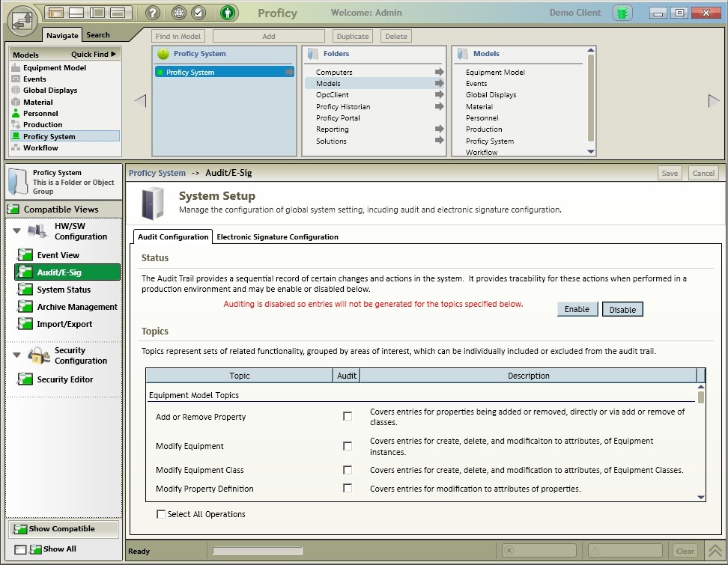Select the horizontal split layout icon
This screenshot has width=728, height=565.
[76, 13]
